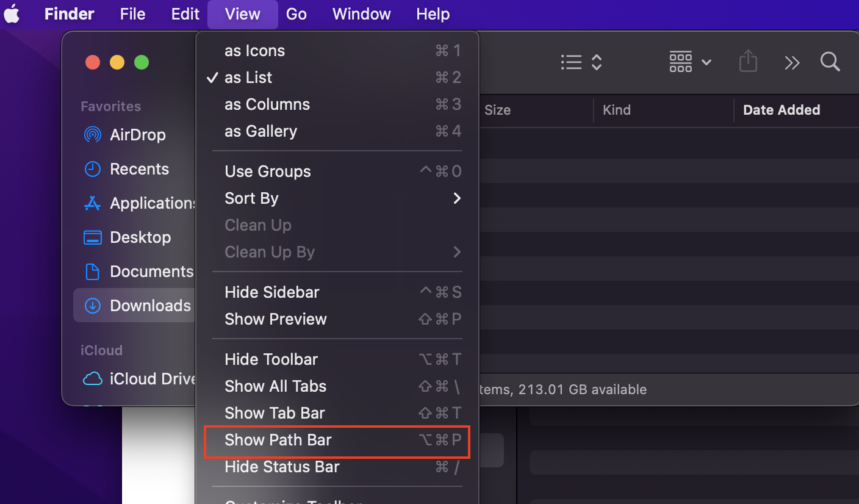Click the 213.01 GB available status text
Screen dimensions: 859x504
tap(583, 389)
